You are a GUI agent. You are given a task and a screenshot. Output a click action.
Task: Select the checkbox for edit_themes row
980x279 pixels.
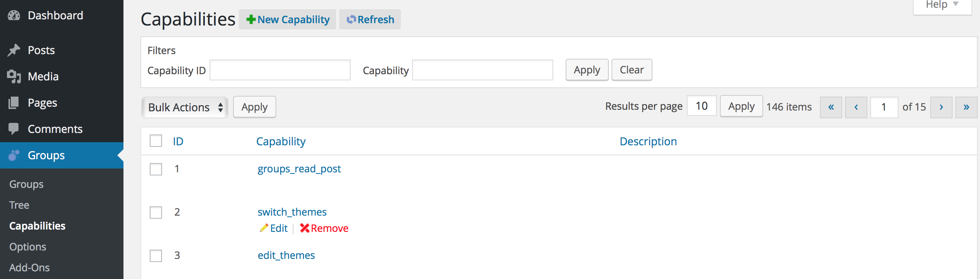[x=156, y=256]
